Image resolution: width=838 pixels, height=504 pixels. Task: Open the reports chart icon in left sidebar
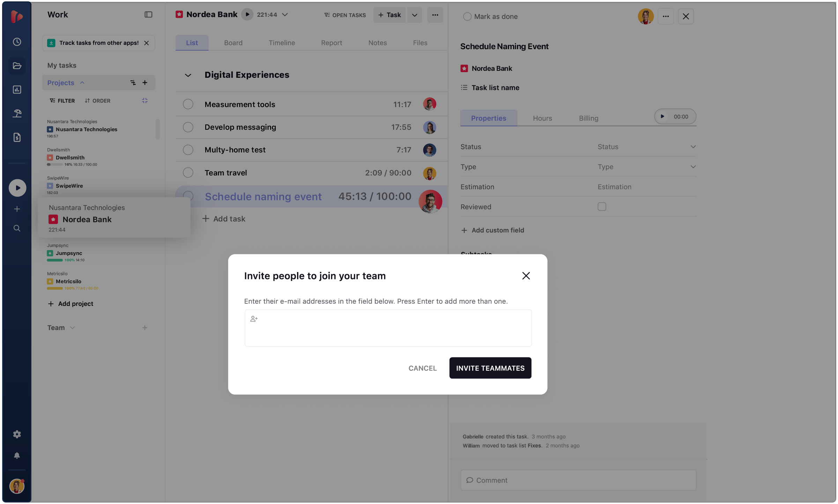pyautogui.click(x=17, y=90)
